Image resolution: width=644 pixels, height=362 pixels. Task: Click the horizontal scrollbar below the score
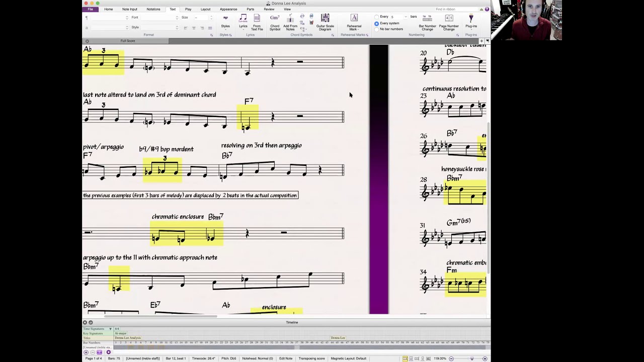point(161,316)
